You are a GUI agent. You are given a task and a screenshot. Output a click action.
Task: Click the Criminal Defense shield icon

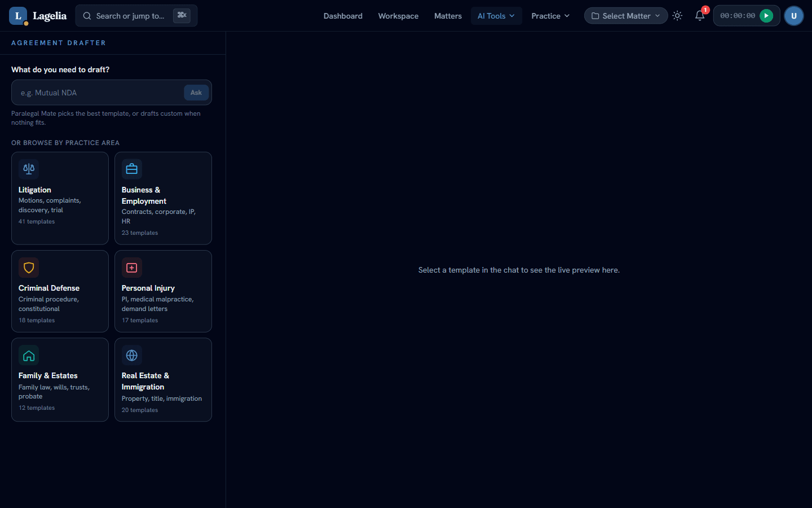point(29,268)
